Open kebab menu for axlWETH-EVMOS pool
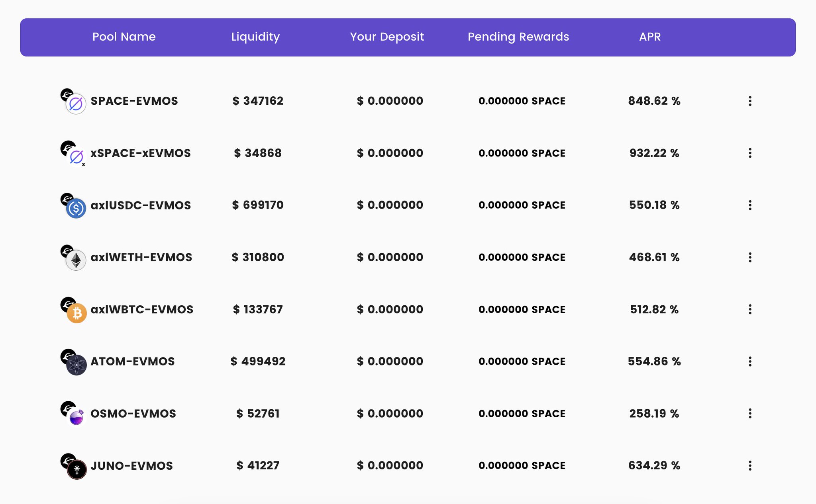816x504 pixels. (x=750, y=258)
